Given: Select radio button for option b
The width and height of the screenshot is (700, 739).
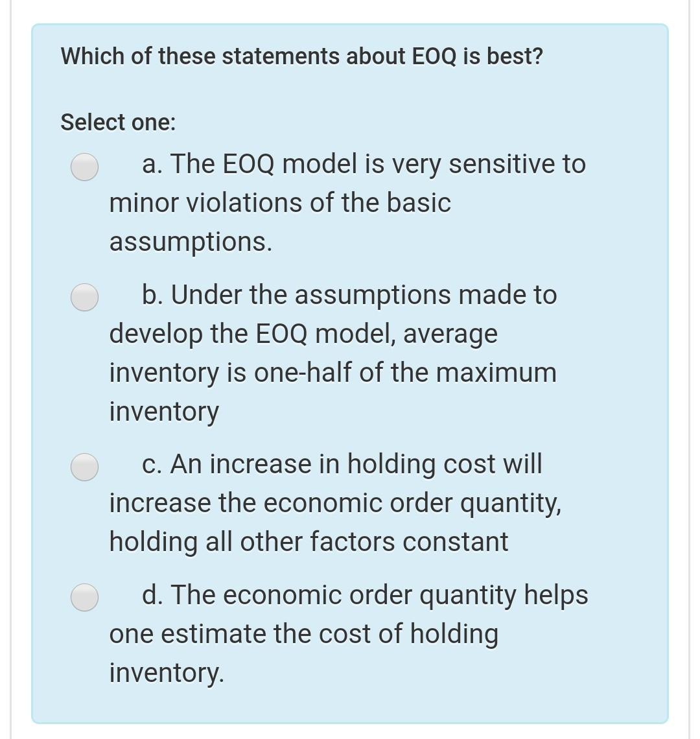Looking at the screenshot, I should pyautogui.click(x=84, y=297).
